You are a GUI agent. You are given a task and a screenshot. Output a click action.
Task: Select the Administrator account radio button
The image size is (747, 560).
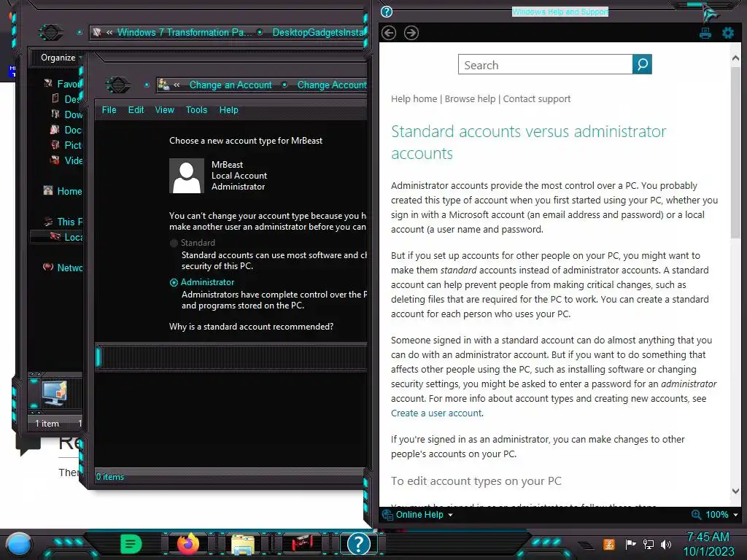(174, 282)
